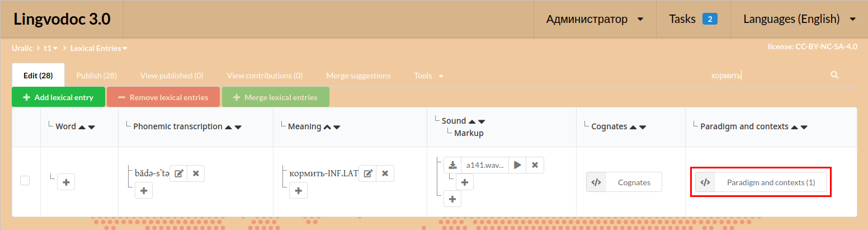The image size is (868, 230).
Task: Focus the search field with кормить
Action: [x=766, y=75]
